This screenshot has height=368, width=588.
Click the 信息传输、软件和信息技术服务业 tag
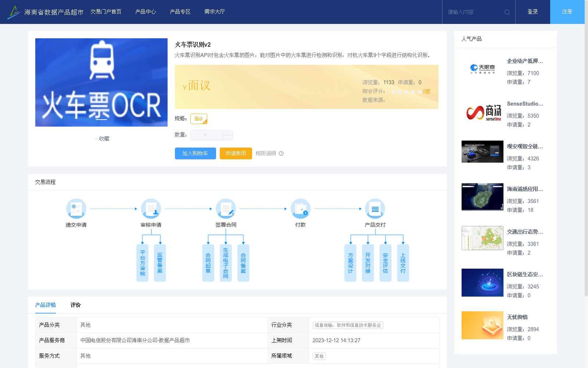point(348,325)
